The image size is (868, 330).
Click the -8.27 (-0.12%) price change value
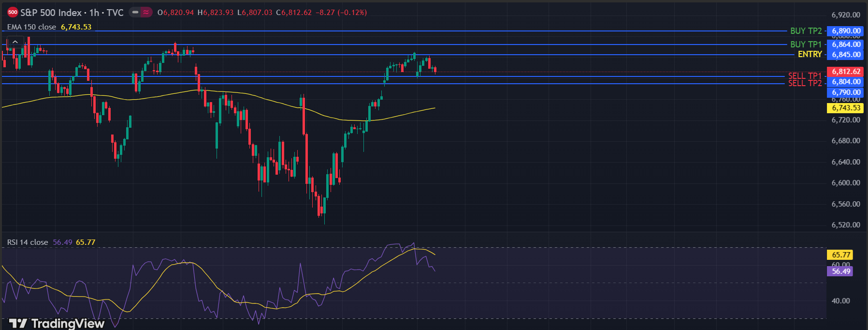[x=341, y=13]
